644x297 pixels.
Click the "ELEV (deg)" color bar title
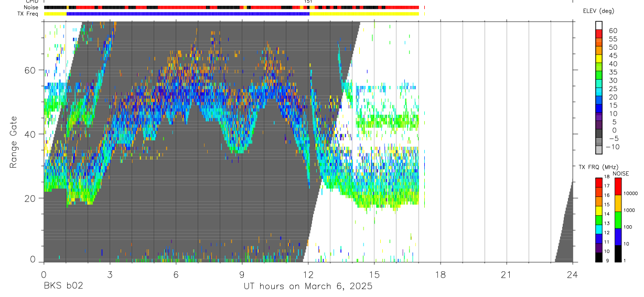coord(598,11)
